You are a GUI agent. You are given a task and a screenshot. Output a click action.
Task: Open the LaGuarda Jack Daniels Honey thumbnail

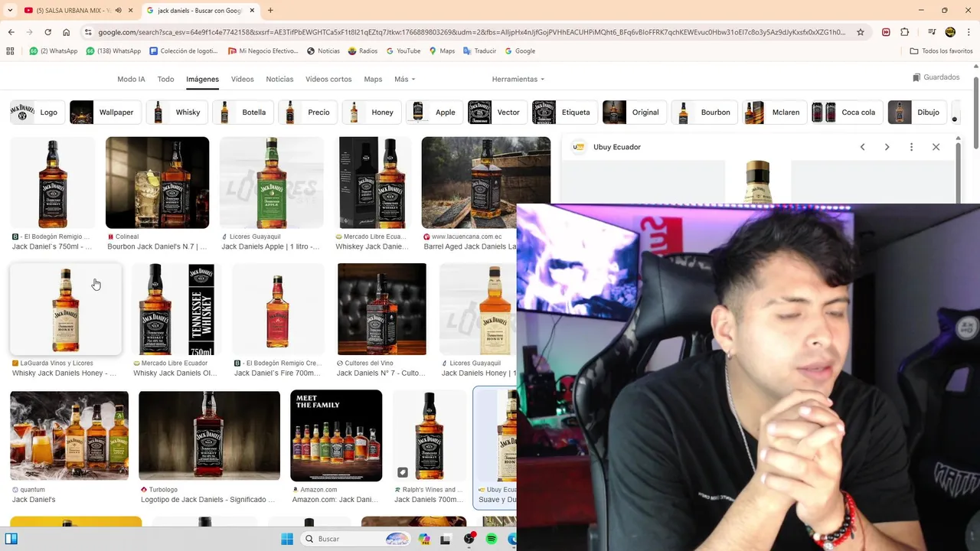(x=66, y=309)
